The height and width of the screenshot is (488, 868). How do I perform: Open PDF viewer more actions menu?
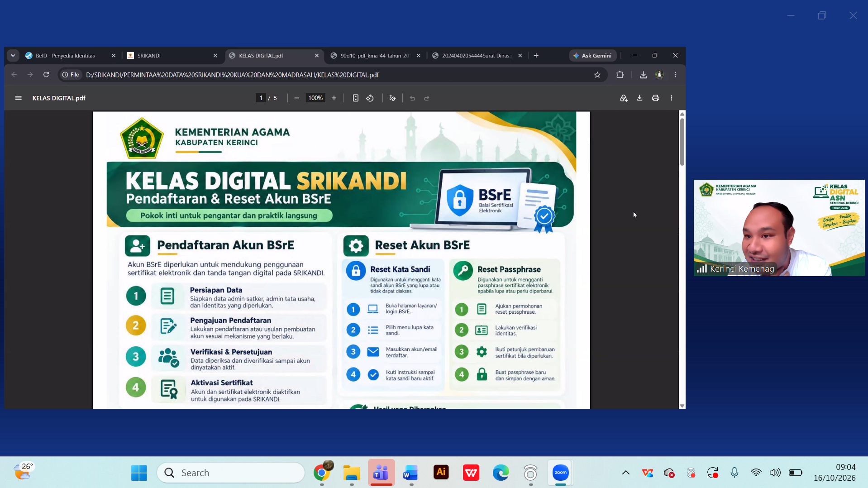click(x=672, y=98)
